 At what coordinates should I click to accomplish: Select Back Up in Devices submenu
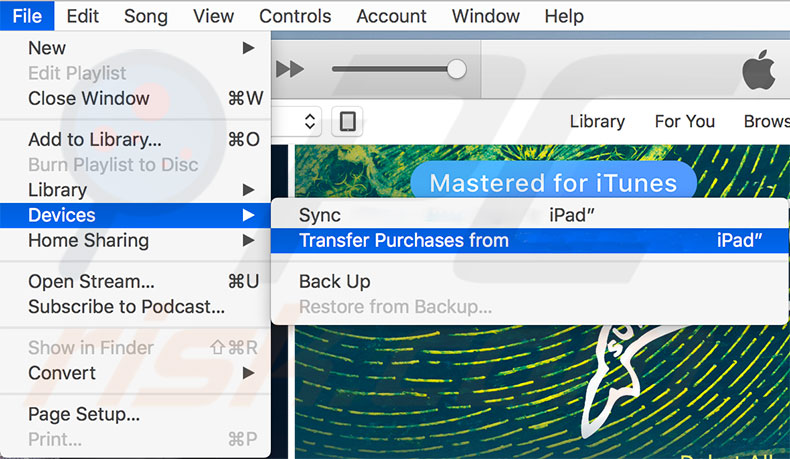point(530,282)
